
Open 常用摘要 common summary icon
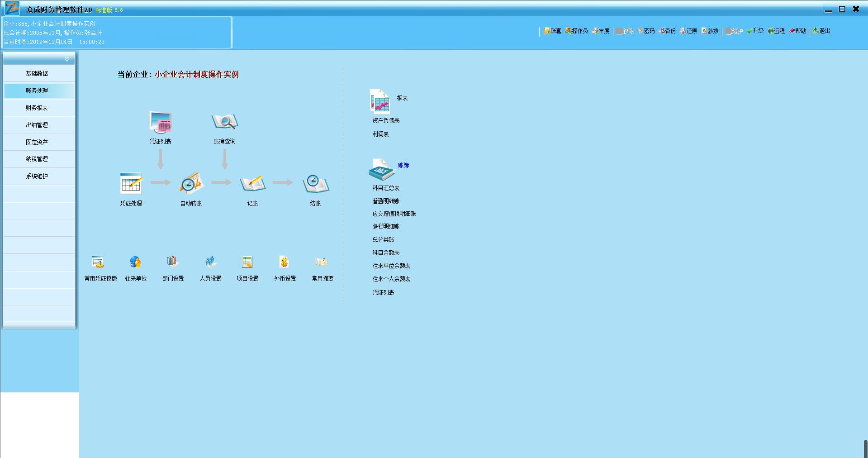click(322, 262)
